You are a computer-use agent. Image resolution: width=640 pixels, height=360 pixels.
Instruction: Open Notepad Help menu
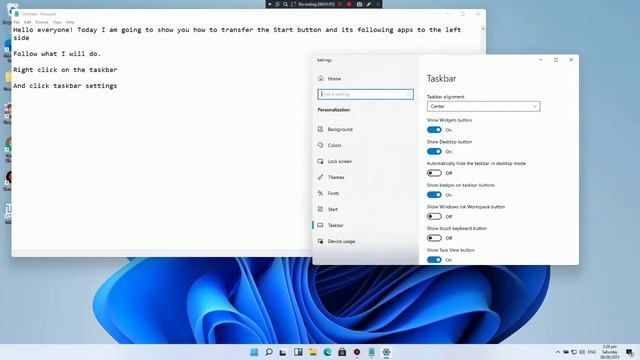pyautogui.click(x=70, y=22)
